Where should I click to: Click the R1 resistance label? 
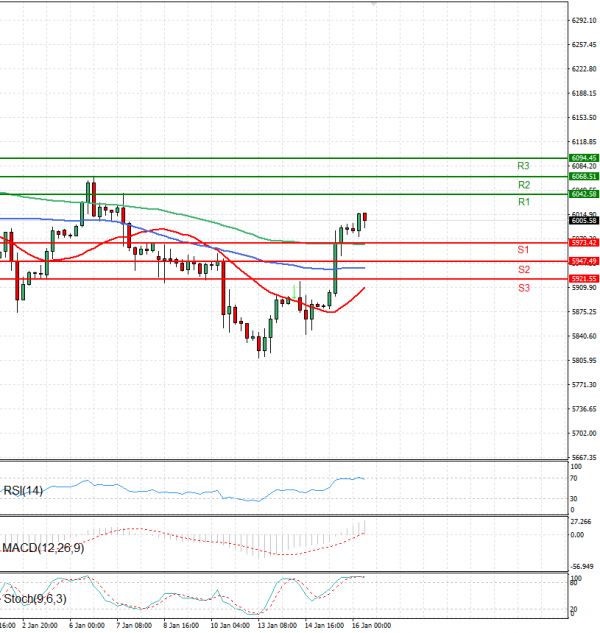(x=524, y=202)
